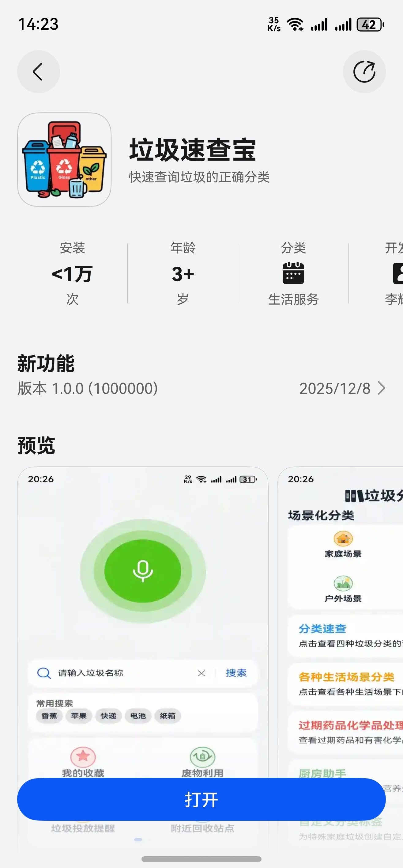
Task: Tap the 新功能 heading
Action: (x=46, y=364)
